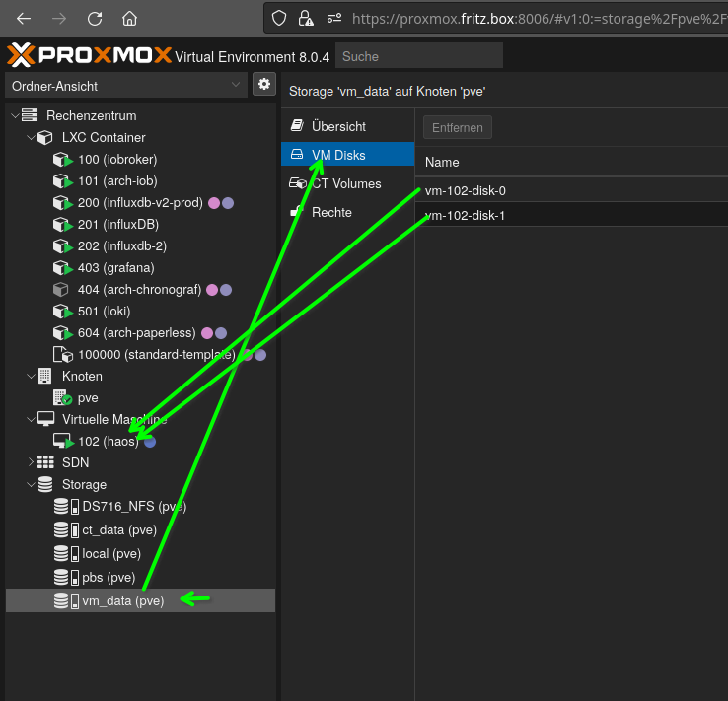Click the CT Volumes disk icon
The width and height of the screenshot is (728, 701).
pyautogui.click(x=298, y=183)
